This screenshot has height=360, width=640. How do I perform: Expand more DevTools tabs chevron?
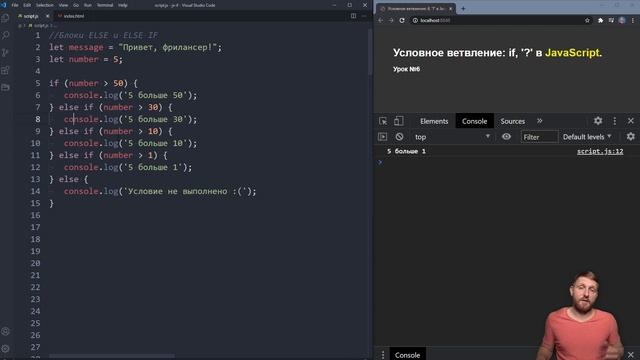click(540, 121)
